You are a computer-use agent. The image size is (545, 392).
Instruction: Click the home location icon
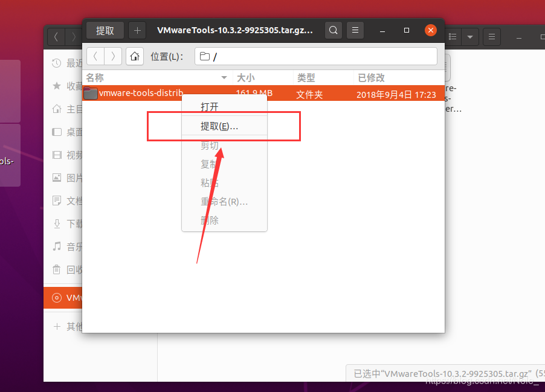[135, 56]
